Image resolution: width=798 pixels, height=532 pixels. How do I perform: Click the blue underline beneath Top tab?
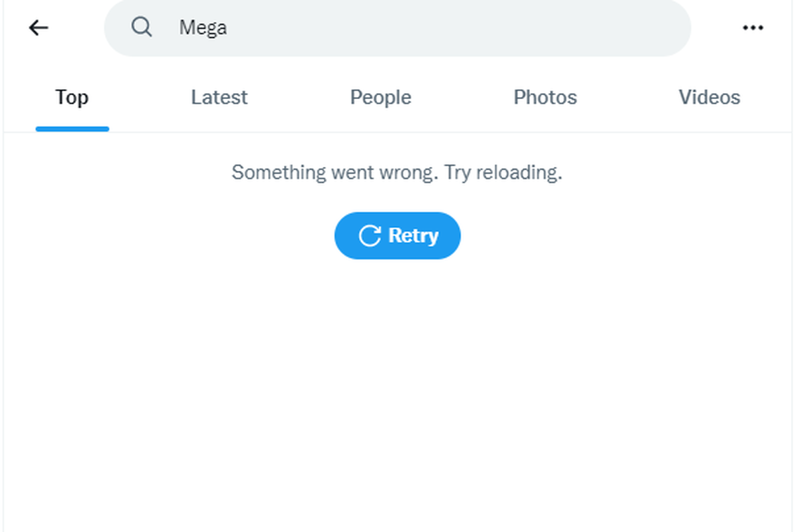72,128
